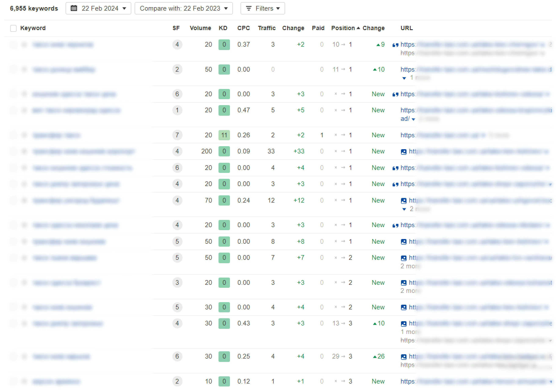Sort table by Traffic column header
This screenshot has width=556, height=392.
[x=266, y=28]
